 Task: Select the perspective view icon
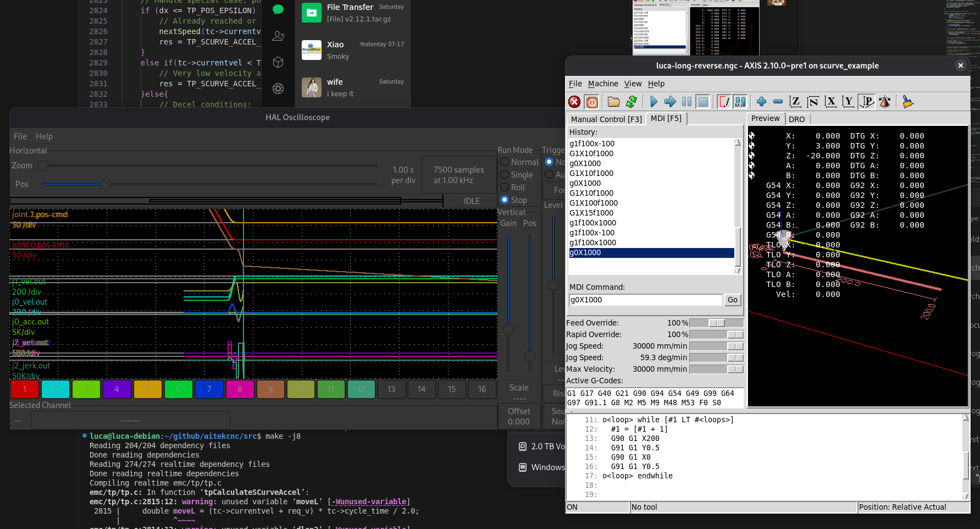867,102
